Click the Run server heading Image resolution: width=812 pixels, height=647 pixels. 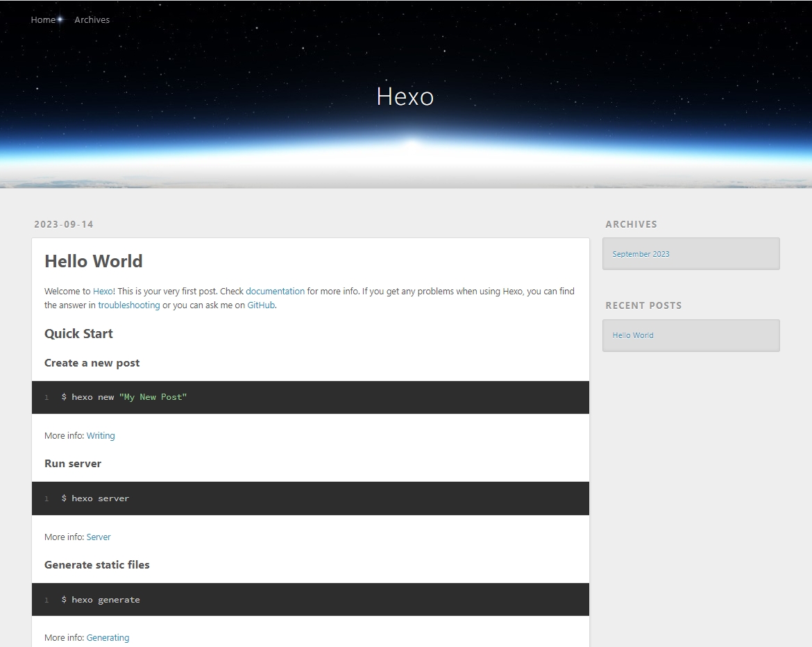click(72, 464)
